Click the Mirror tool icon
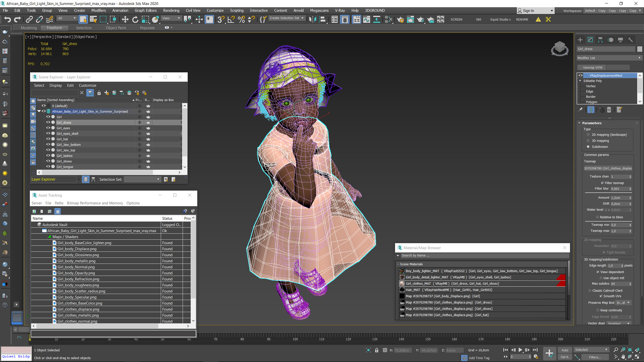644x362 pixels. 312,19
